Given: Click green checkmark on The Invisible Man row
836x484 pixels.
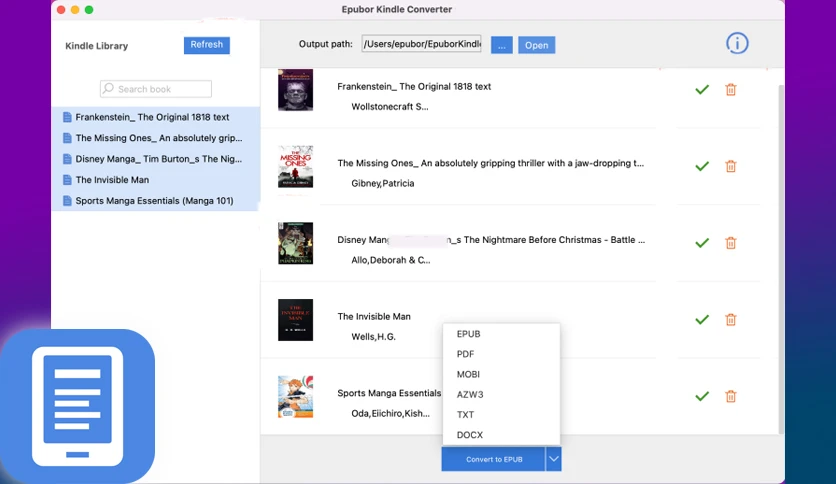Looking at the screenshot, I should [702, 320].
